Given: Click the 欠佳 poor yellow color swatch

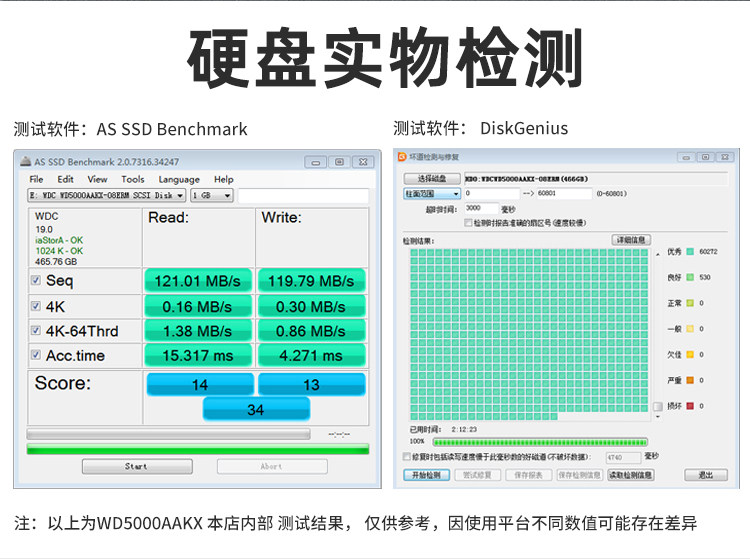Looking at the screenshot, I should point(690,355).
